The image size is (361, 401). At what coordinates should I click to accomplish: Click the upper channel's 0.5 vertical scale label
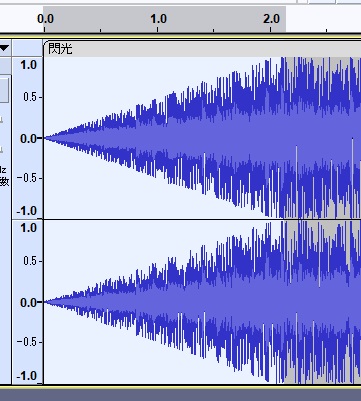30,97
